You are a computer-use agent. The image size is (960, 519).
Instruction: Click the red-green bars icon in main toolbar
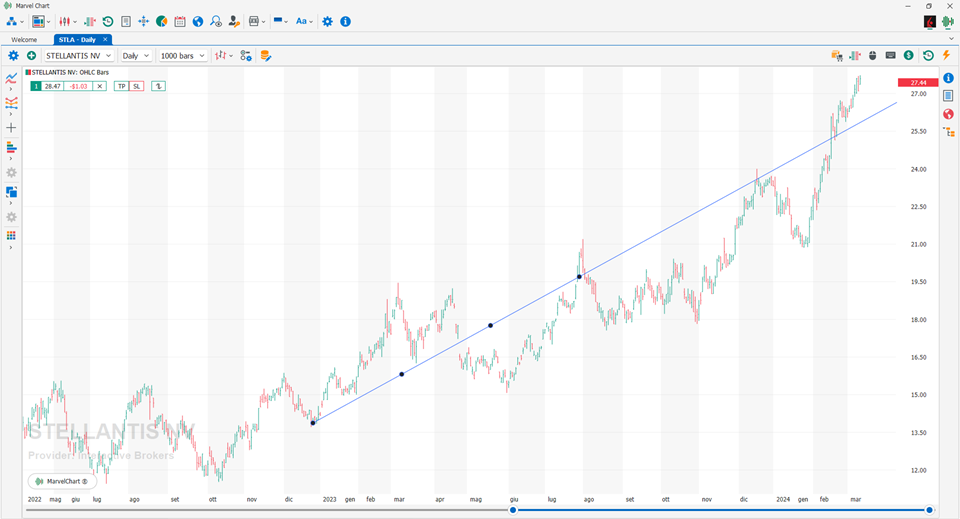(90, 21)
